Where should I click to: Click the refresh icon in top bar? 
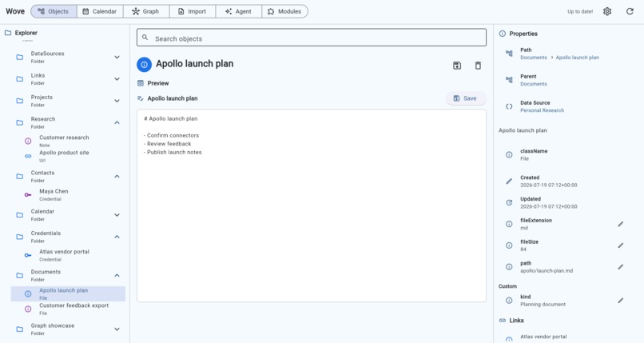630,11
